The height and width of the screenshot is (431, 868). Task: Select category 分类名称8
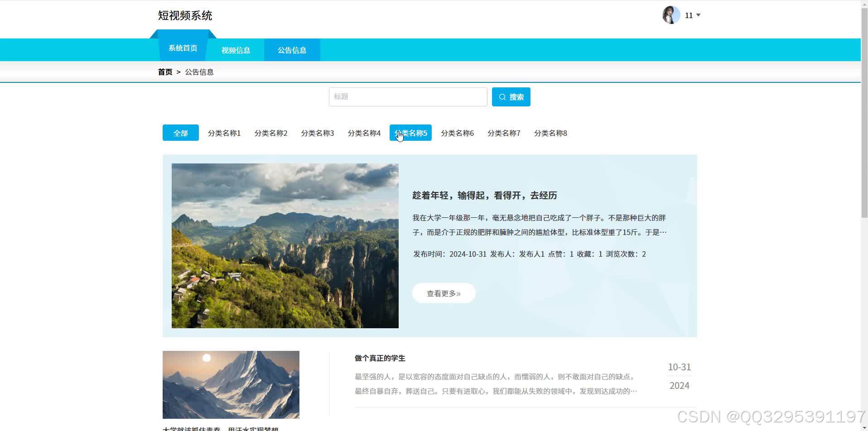tap(550, 133)
